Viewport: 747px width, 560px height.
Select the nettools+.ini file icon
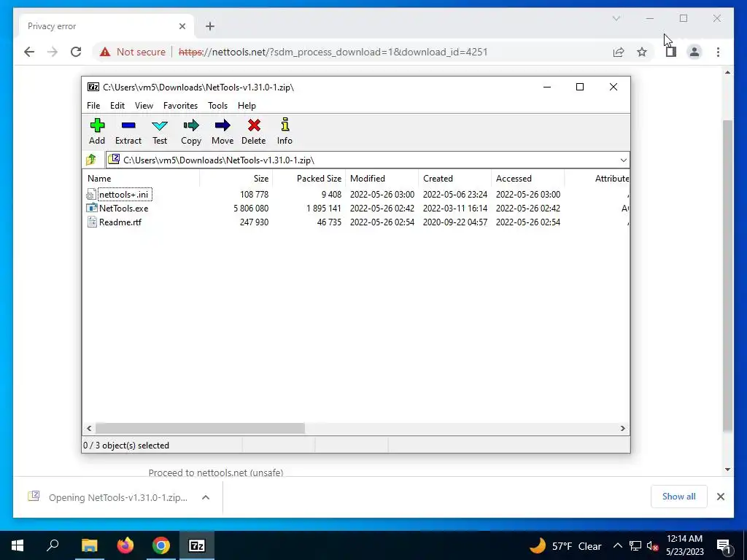(x=91, y=194)
